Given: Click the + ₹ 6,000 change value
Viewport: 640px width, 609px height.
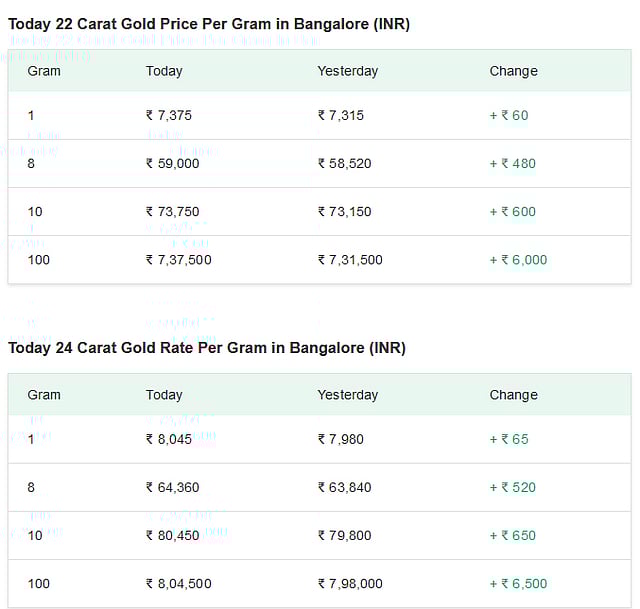Looking at the screenshot, I should [518, 259].
